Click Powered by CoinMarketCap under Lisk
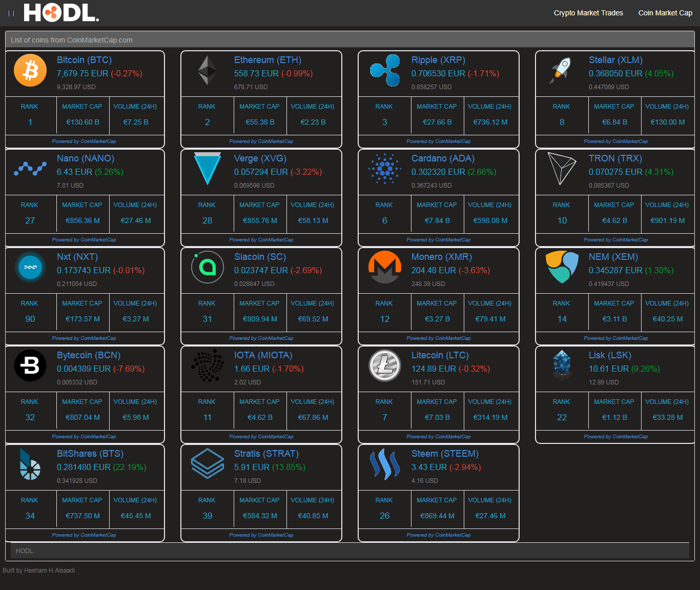This screenshot has height=590, width=700. point(616,437)
